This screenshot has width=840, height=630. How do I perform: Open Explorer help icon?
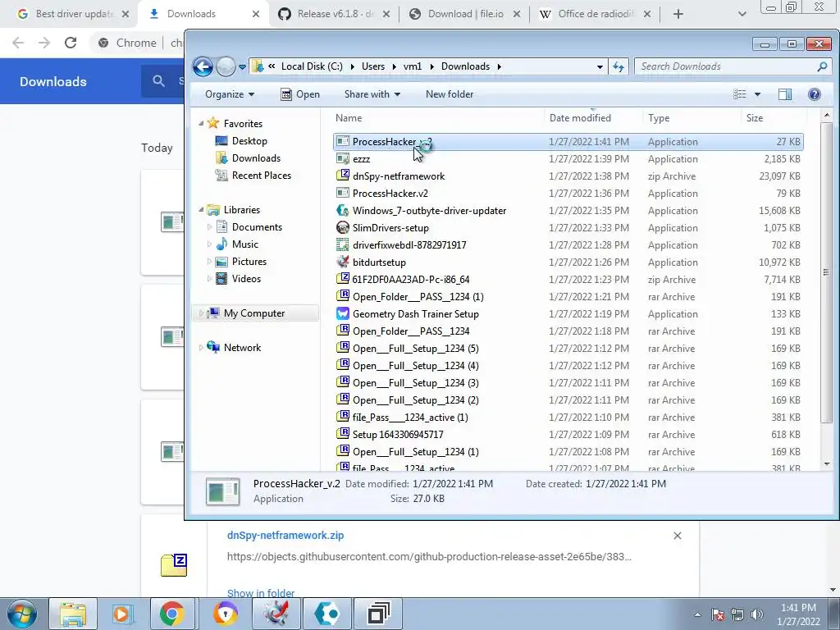pyautogui.click(x=815, y=94)
